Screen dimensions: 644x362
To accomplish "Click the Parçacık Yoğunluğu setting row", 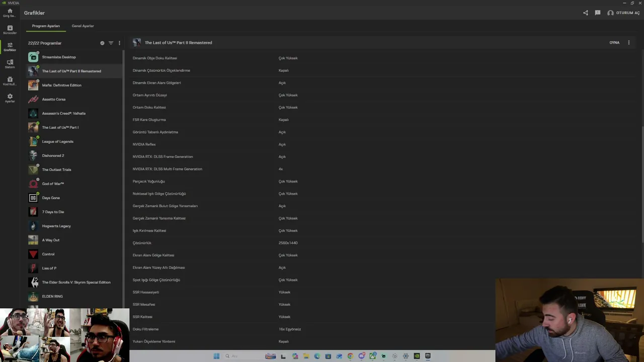I will click(382, 182).
